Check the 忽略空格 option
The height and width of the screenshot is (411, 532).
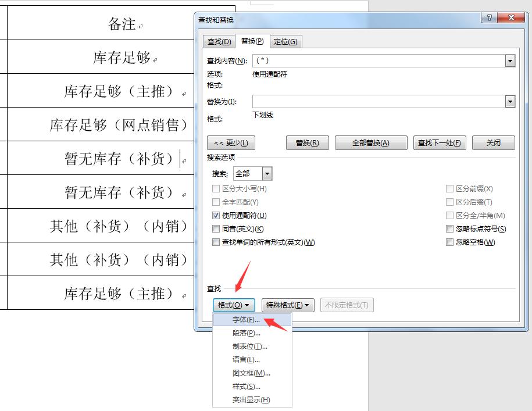[x=449, y=242]
